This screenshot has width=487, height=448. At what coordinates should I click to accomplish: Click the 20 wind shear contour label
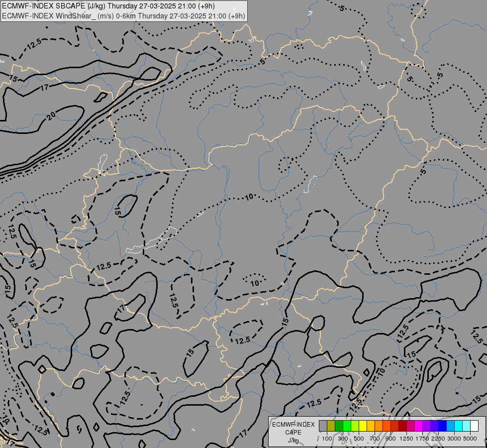[51, 116]
